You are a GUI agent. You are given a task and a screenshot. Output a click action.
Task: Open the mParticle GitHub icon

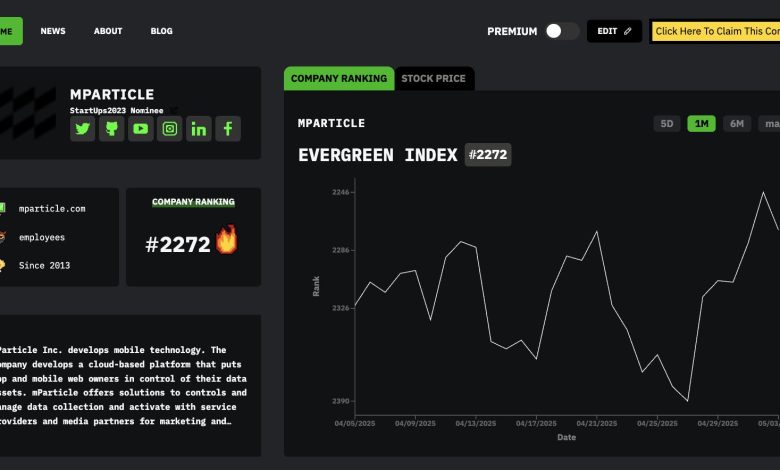click(111, 129)
